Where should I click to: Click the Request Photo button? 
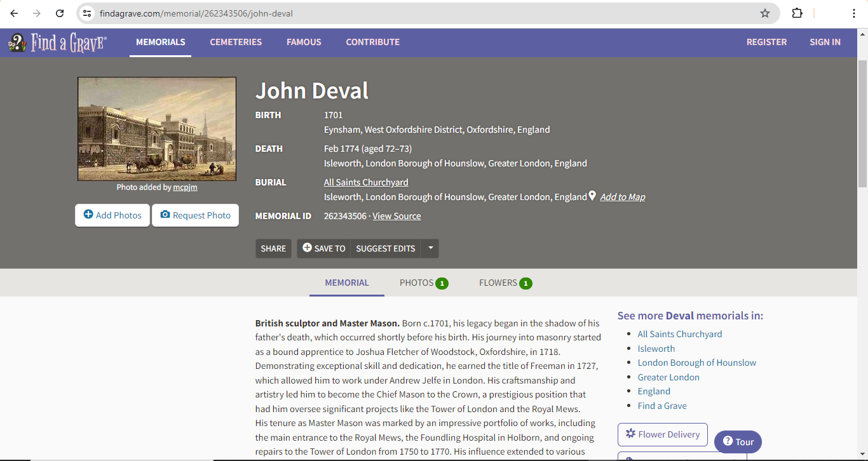195,215
